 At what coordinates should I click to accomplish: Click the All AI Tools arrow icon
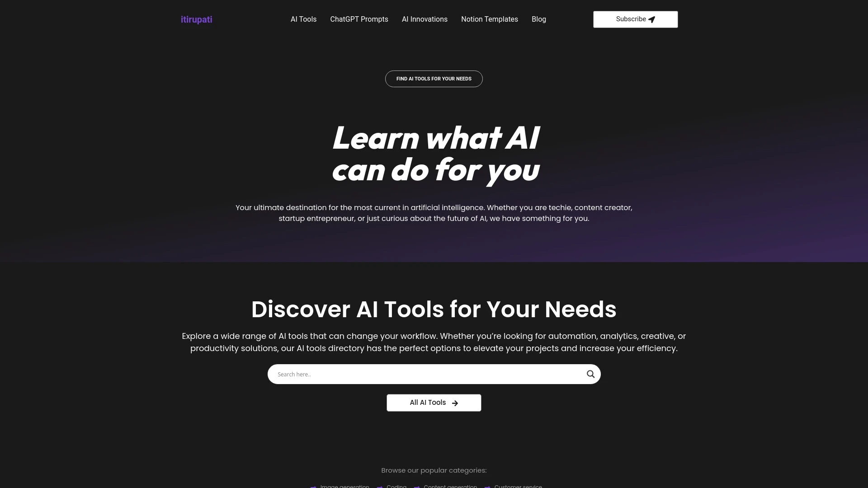[x=455, y=403]
